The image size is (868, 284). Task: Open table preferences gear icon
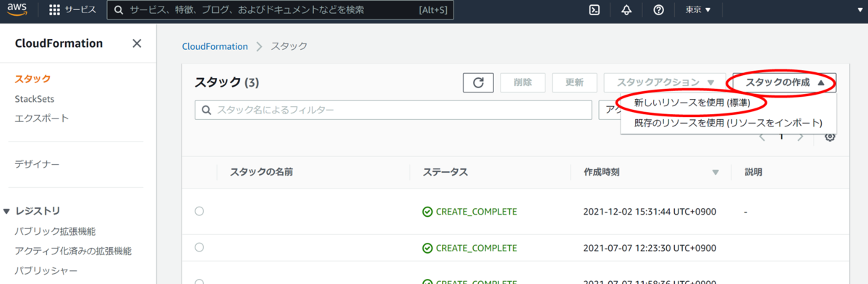click(x=830, y=137)
